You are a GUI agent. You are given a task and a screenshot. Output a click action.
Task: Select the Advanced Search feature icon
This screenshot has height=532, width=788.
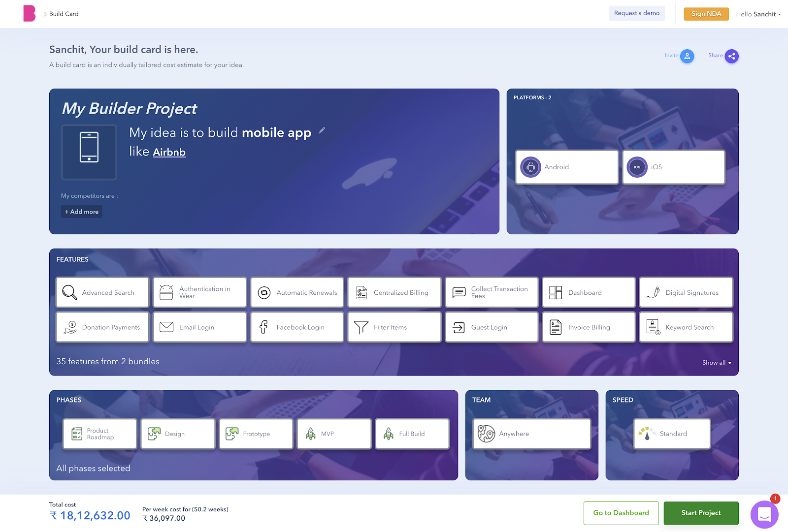pos(68,292)
